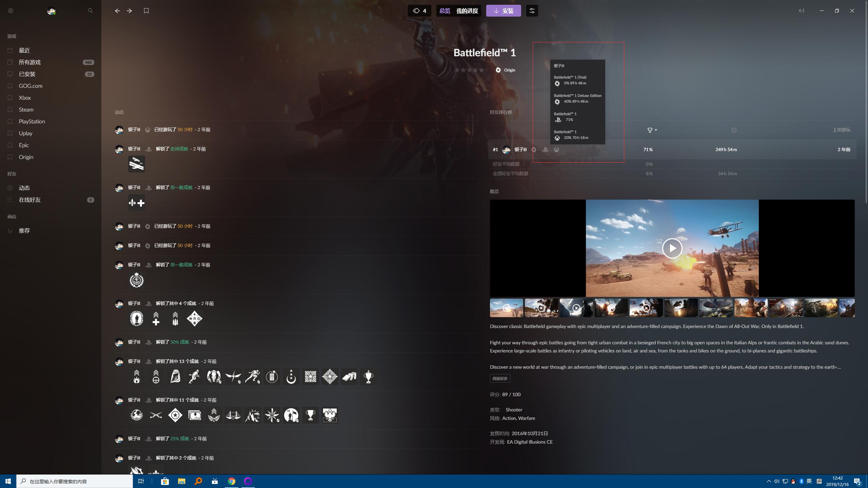Click the 50% 成就 link in feed
The width and height of the screenshot is (868, 488).
pos(180,342)
